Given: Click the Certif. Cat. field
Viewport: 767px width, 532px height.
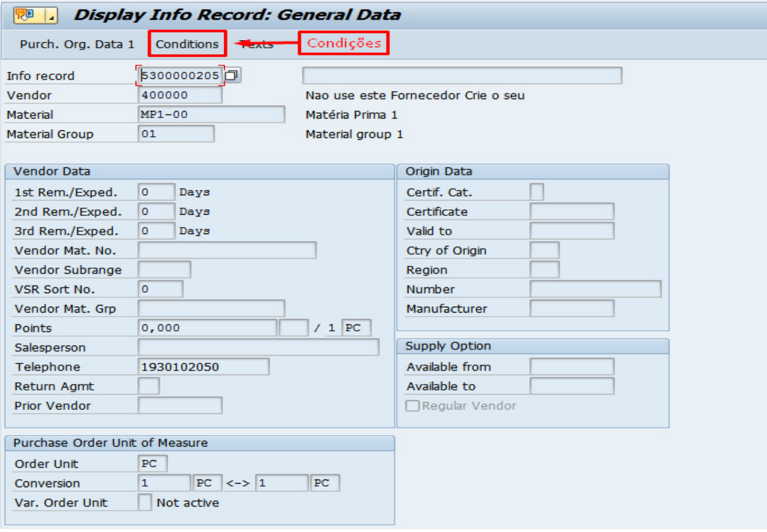Looking at the screenshot, I should (537, 192).
